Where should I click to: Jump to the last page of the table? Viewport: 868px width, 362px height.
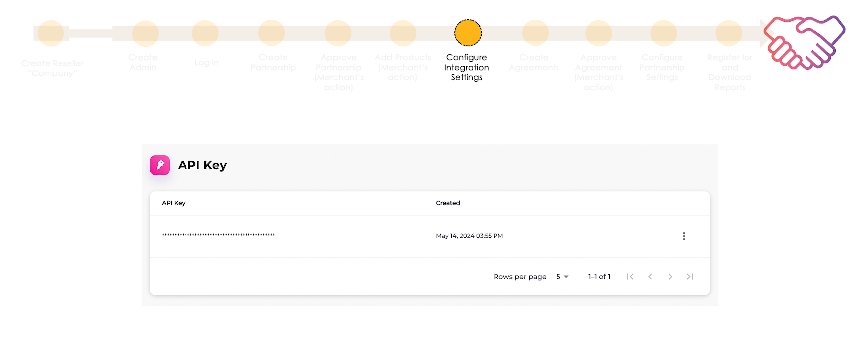(x=690, y=277)
